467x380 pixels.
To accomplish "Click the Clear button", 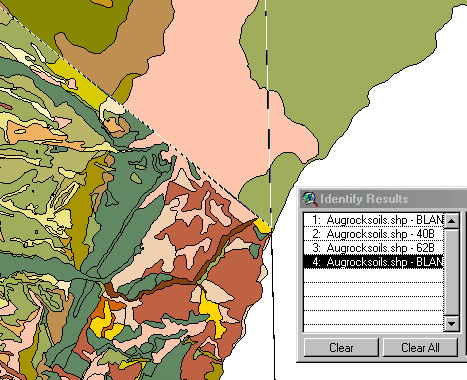I will (x=341, y=348).
